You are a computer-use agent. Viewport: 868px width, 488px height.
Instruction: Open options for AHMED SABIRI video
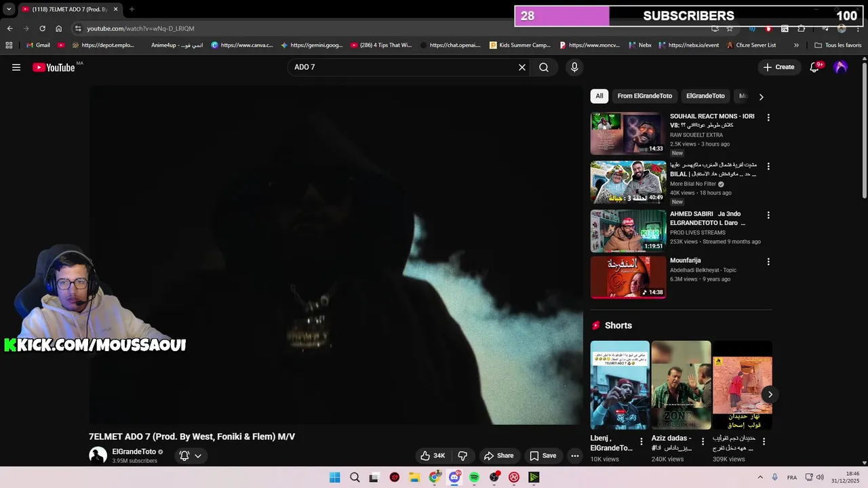768,215
